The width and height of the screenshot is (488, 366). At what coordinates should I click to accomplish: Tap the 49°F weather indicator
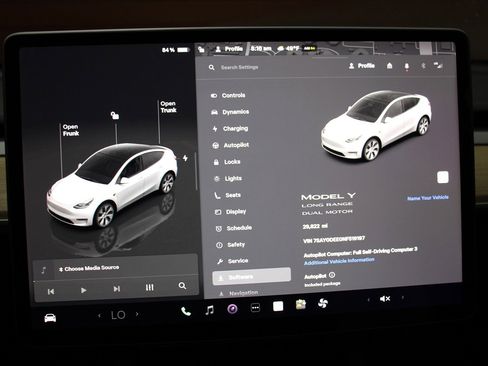point(288,49)
